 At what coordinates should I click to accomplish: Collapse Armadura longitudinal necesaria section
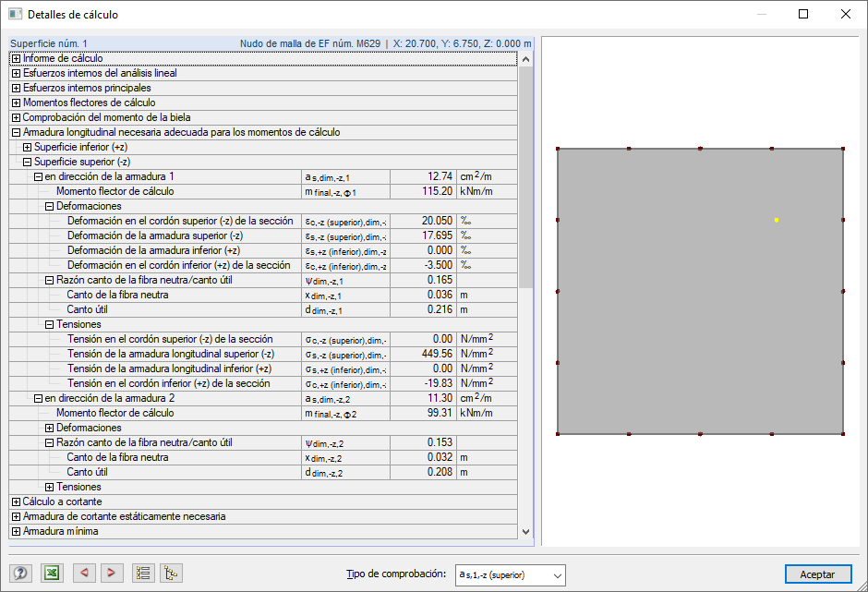coord(16,132)
